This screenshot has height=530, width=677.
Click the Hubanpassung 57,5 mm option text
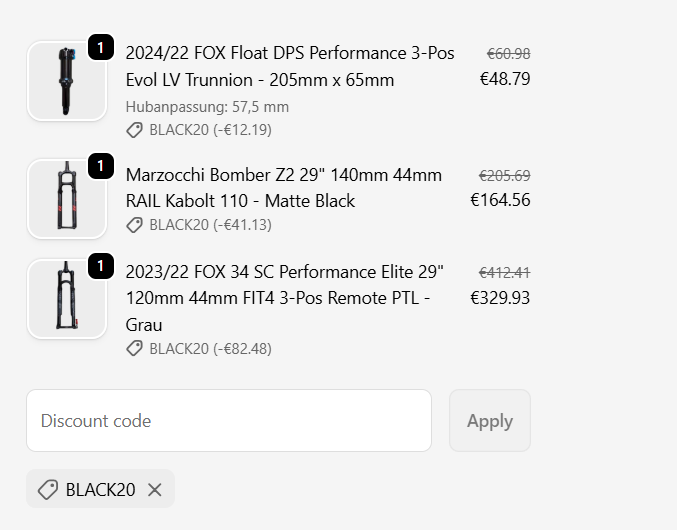pos(207,107)
